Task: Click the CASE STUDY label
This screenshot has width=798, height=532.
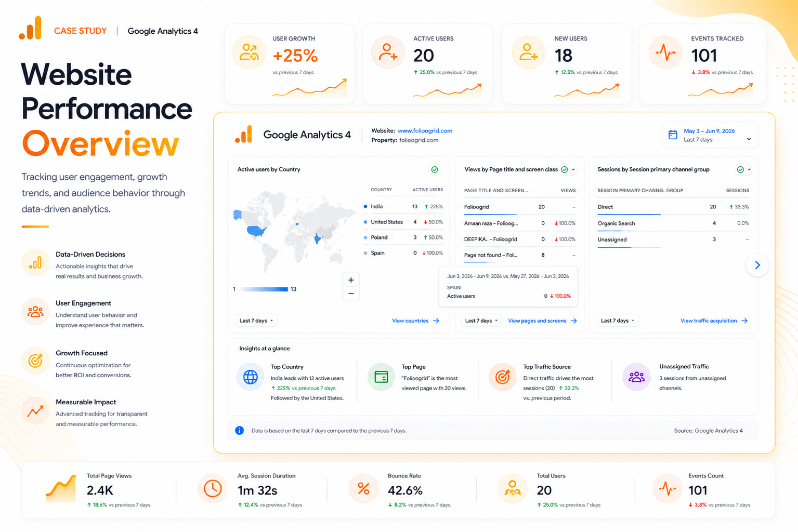Action: click(x=81, y=31)
